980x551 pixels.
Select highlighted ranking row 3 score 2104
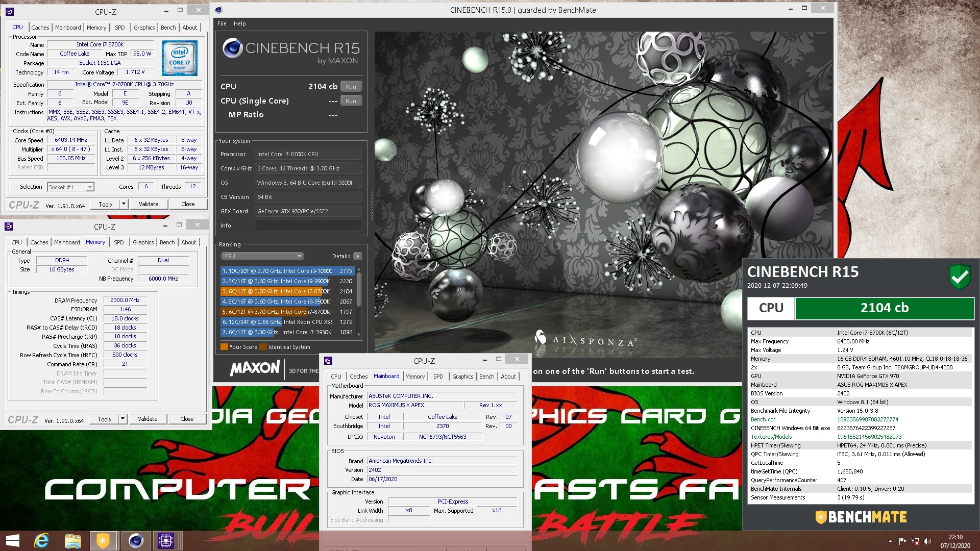pos(287,291)
